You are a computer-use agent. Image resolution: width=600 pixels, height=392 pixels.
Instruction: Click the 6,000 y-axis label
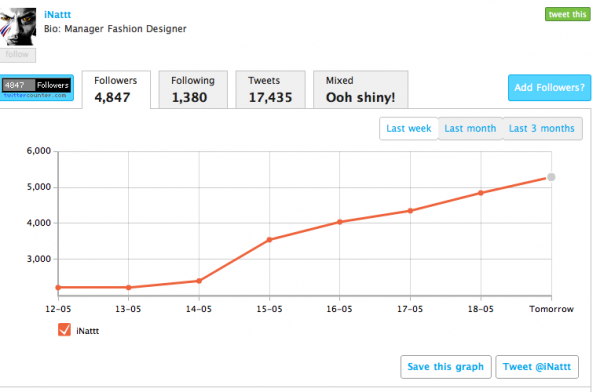point(39,151)
